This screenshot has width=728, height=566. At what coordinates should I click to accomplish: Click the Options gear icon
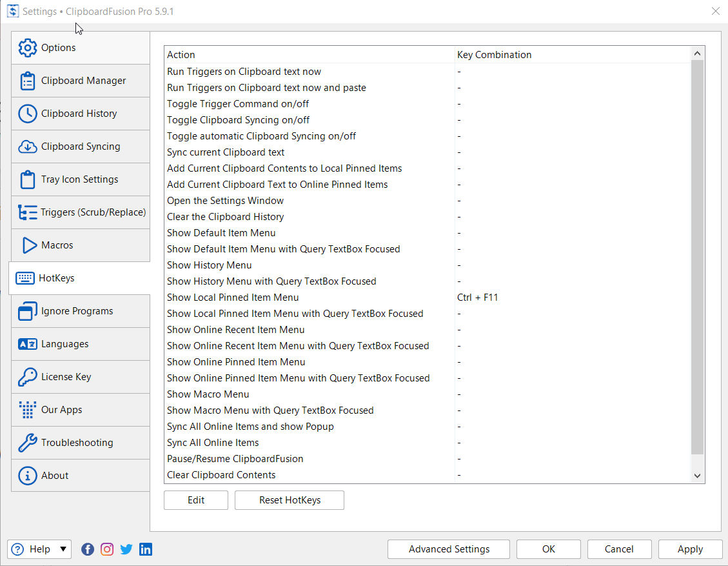[x=28, y=48]
